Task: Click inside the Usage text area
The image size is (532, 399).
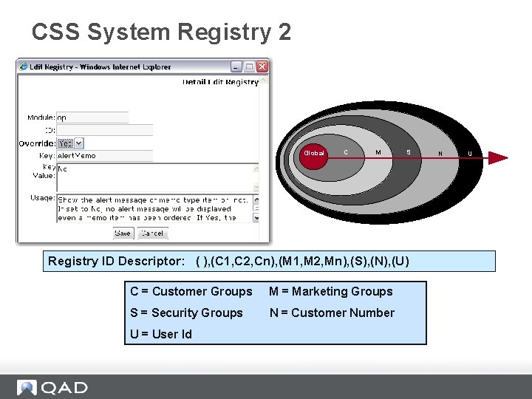Action: (155, 209)
